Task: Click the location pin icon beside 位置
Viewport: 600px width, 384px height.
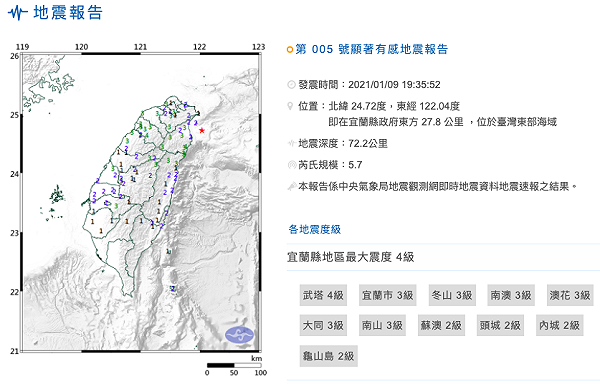Action: [x=290, y=106]
